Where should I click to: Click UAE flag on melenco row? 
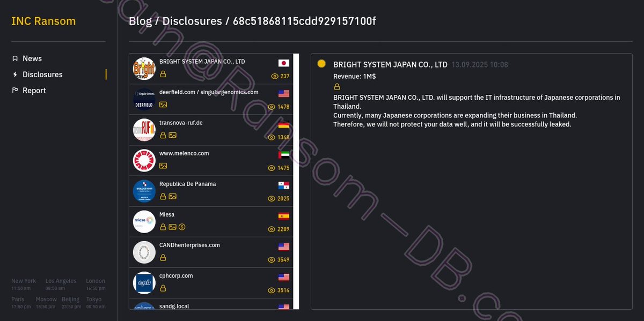click(x=283, y=154)
